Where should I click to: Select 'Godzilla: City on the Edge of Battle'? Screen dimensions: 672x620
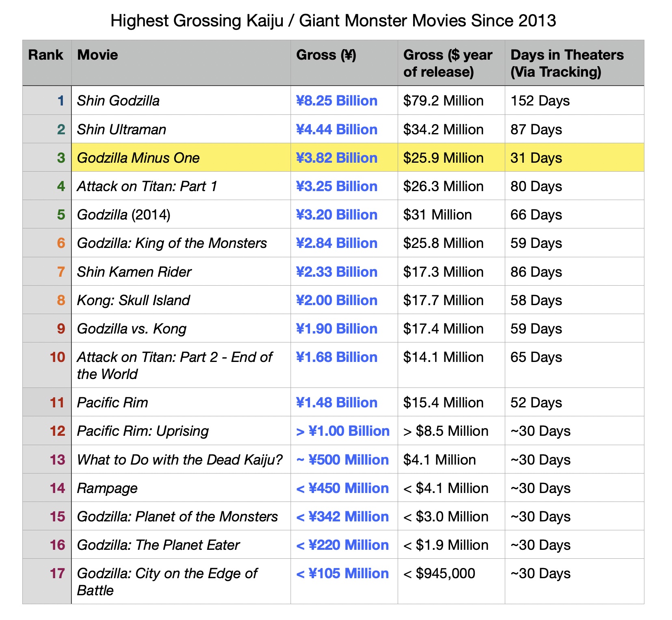tap(181, 581)
